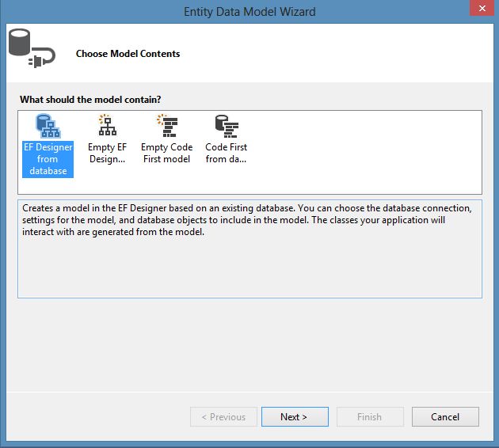Close the Entity Data Model Wizard window
The height and width of the screenshot is (448, 499).
[x=482, y=8]
